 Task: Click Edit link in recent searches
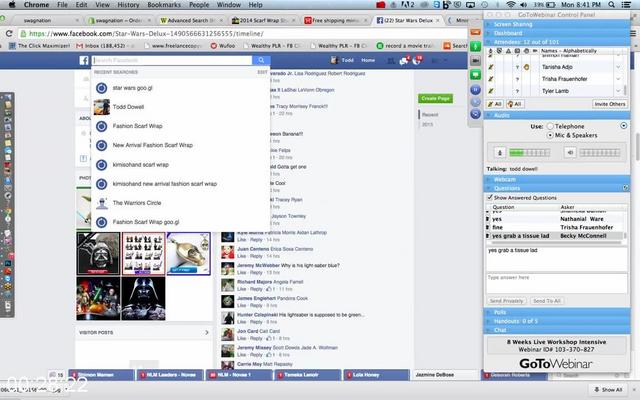262,72
